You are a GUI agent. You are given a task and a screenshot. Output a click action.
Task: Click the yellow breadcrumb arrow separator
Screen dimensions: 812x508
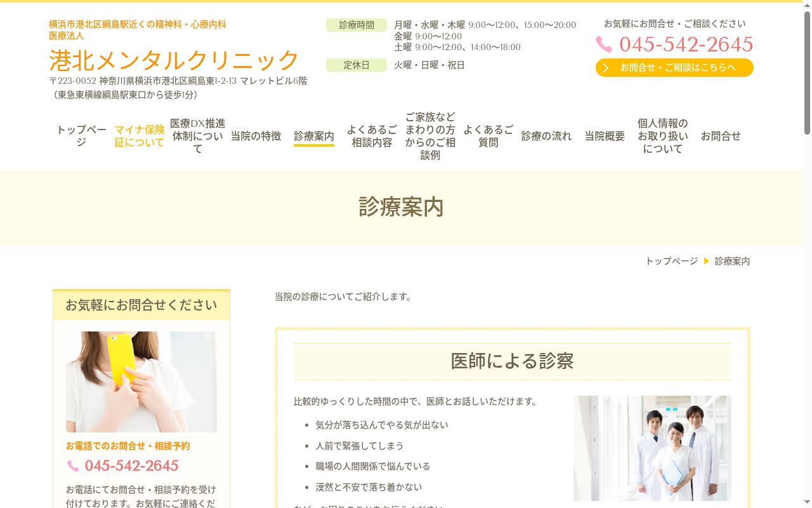click(706, 261)
